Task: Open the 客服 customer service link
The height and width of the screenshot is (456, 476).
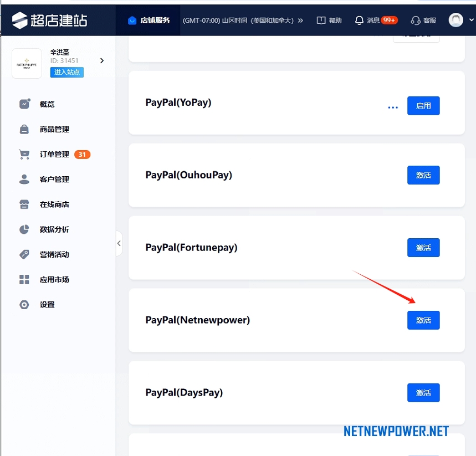Action: point(429,21)
